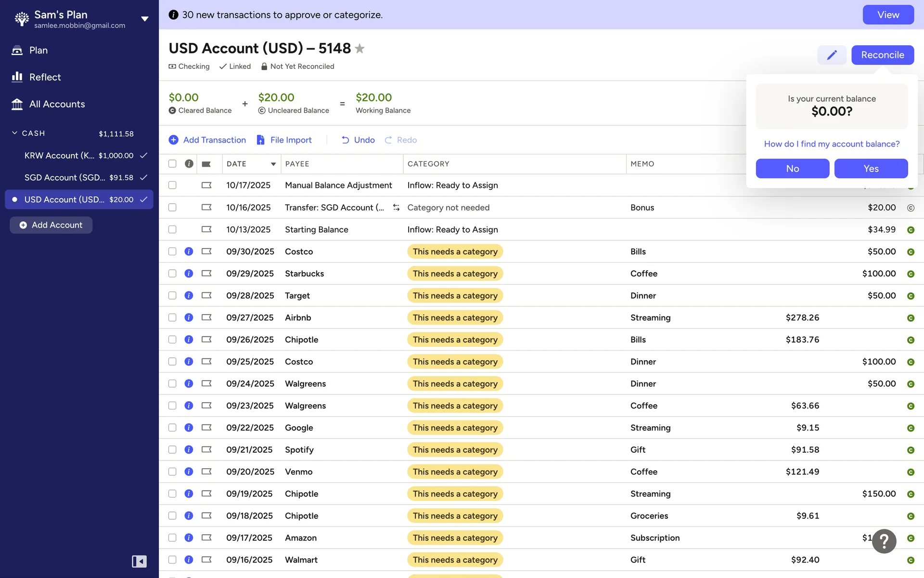The image size is (924, 578).
Task: Open the help question mark button
Action: 884,541
